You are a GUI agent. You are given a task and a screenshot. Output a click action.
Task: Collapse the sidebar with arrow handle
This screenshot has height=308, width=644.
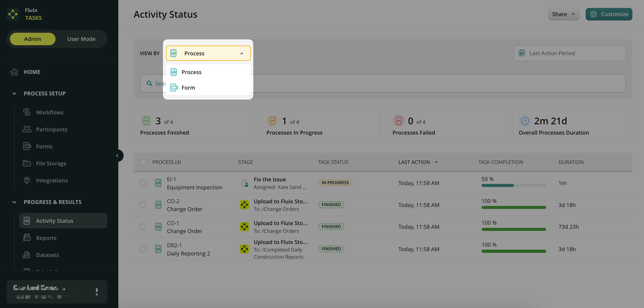pyautogui.click(x=117, y=156)
